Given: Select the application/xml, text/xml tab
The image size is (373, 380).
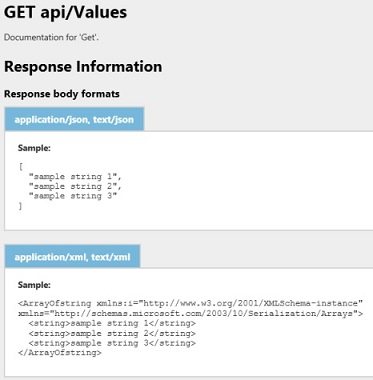Looking at the screenshot, I should (72, 257).
